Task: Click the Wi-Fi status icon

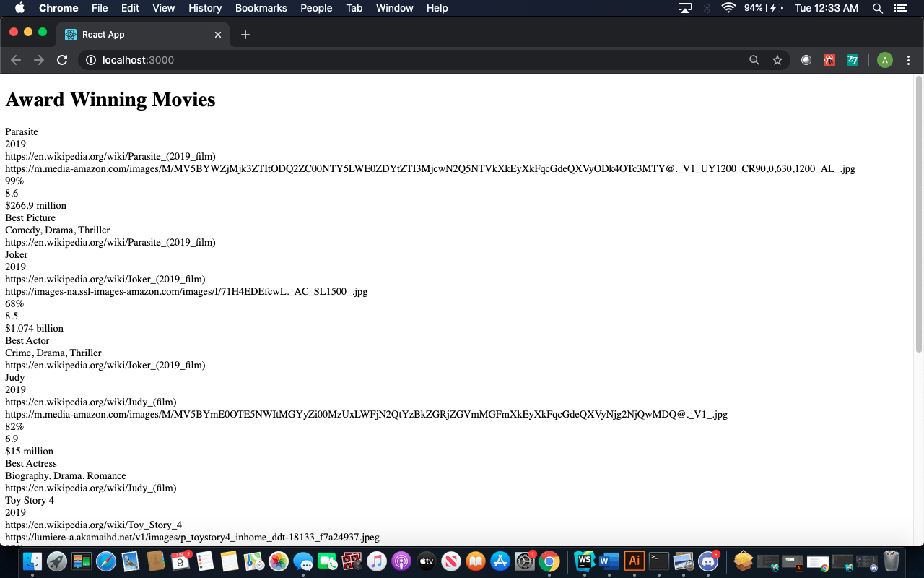Action: point(728,8)
